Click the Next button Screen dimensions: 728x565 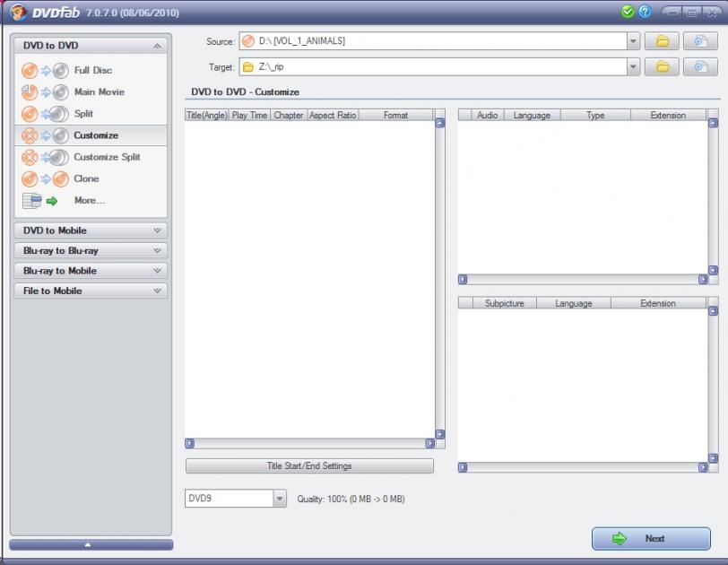tap(651, 538)
